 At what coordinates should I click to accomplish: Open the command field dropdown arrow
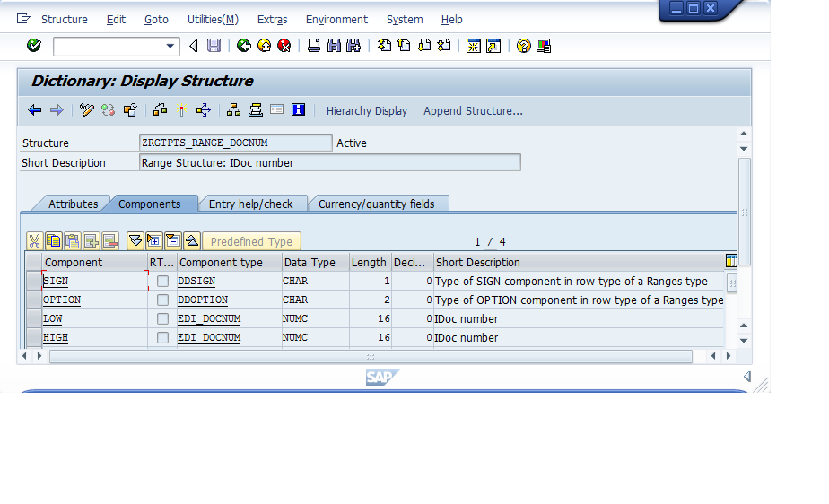point(170,46)
